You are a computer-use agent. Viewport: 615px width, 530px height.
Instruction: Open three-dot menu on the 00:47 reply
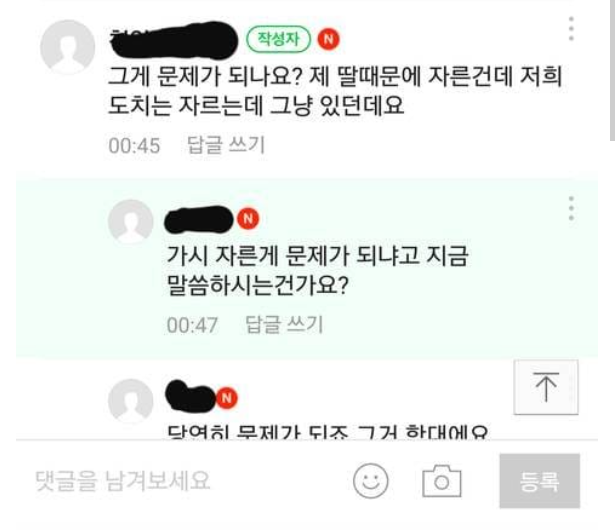tap(571, 208)
